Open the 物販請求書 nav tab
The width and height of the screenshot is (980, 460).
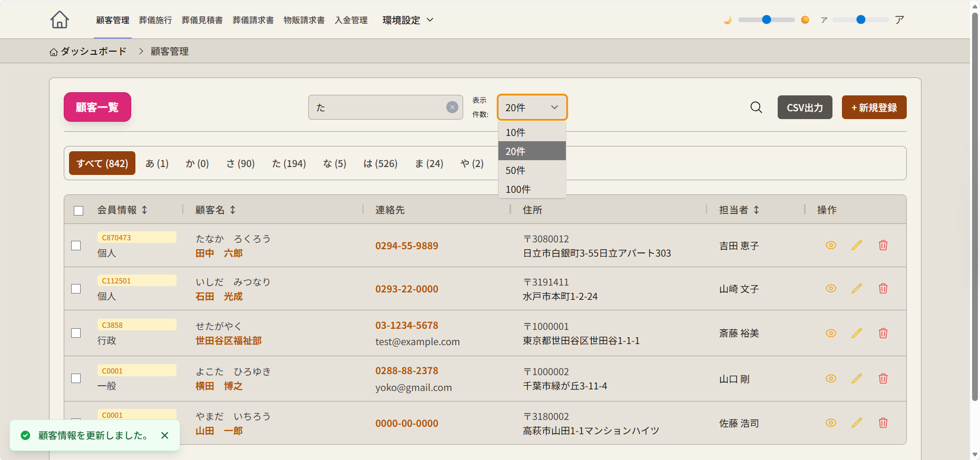pyautogui.click(x=304, y=20)
